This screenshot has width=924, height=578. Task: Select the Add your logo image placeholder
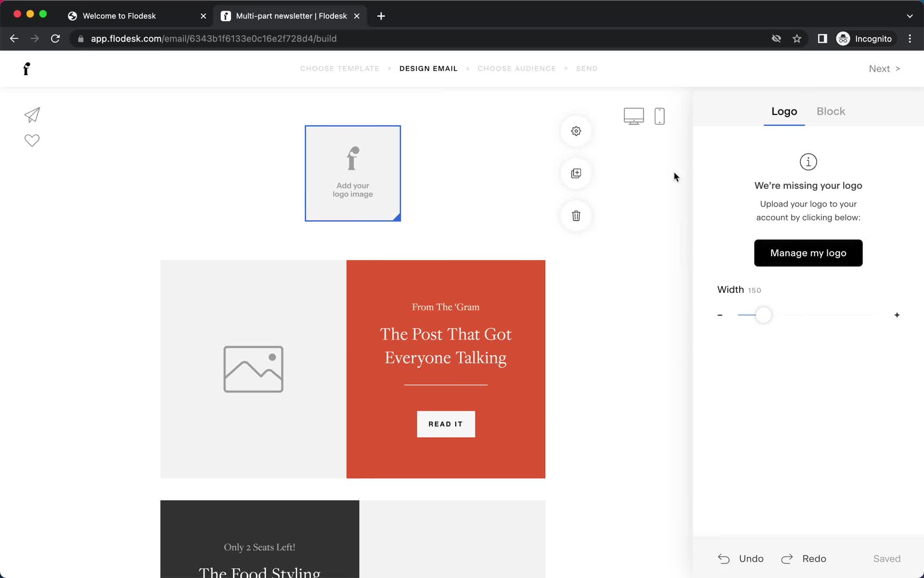click(353, 173)
